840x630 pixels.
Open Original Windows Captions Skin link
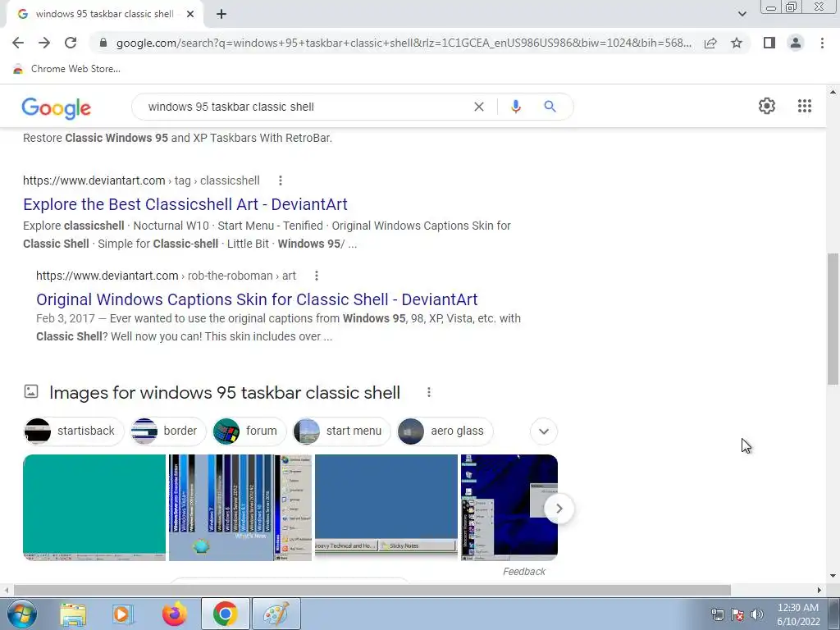click(x=257, y=299)
